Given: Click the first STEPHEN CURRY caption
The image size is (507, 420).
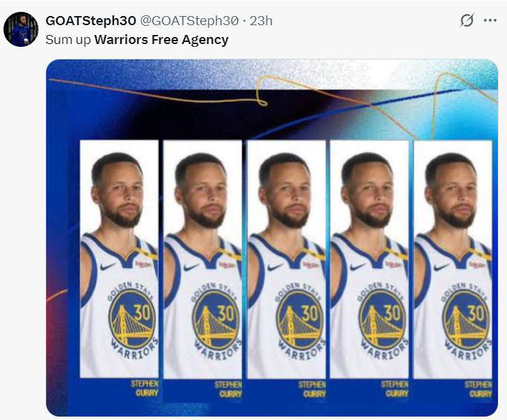Looking at the screenshot, I should tap(145, 389).
